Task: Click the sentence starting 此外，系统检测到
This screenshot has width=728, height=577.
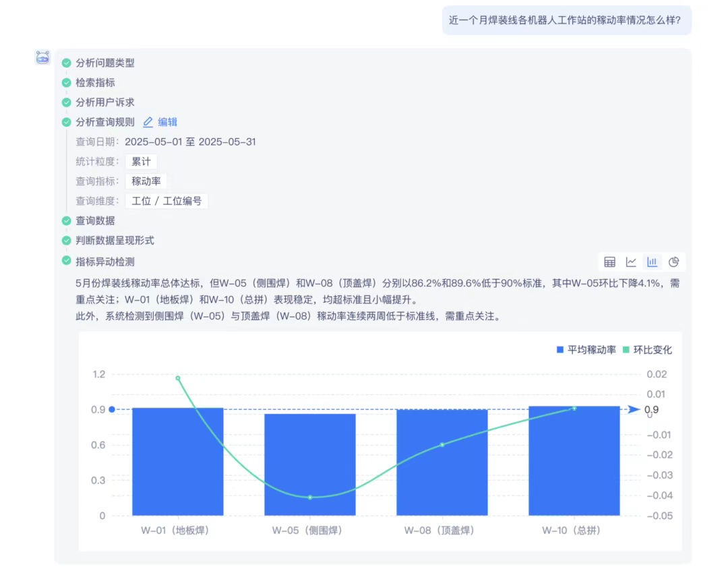Action: [289, 317]
